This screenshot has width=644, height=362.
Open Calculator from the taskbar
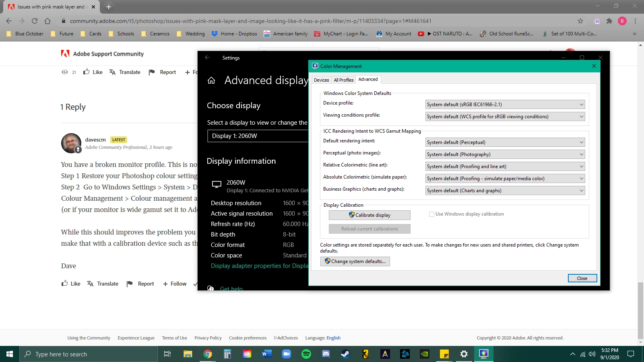[227, 354]
